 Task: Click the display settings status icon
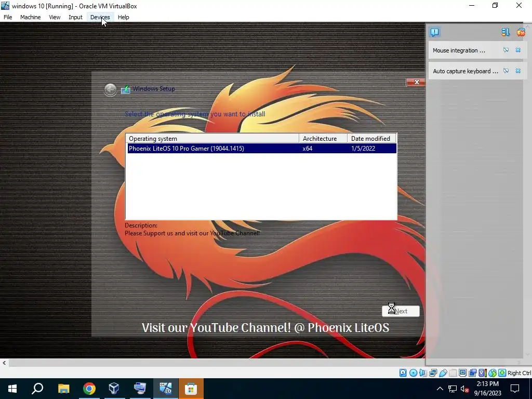(x=462, y=373)
